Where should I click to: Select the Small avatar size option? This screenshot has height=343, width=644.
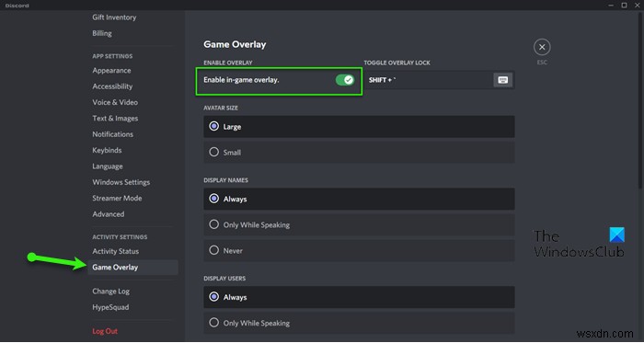coord(359,153)
